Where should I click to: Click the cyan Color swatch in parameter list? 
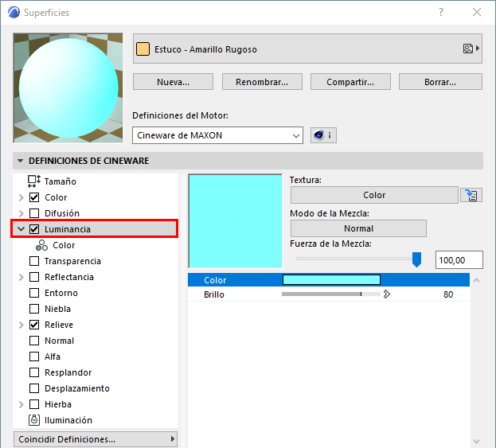point(331,280)
